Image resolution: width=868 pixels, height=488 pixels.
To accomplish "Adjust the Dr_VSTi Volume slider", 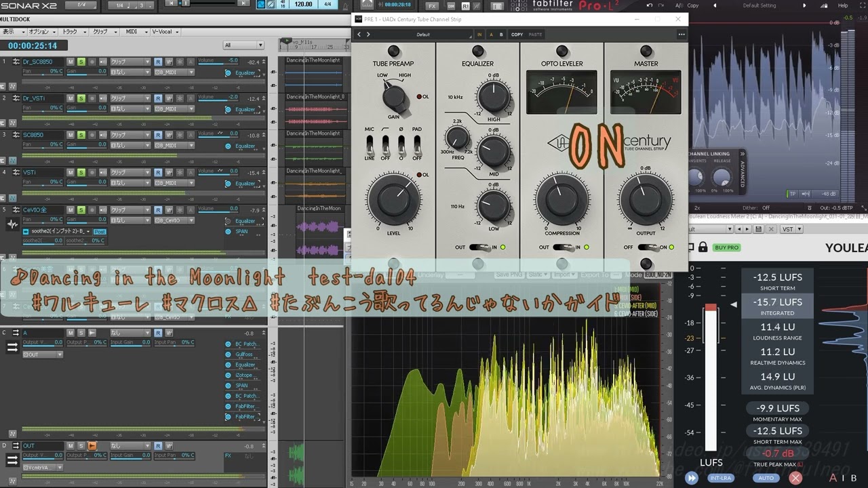I will coord(218,98).
